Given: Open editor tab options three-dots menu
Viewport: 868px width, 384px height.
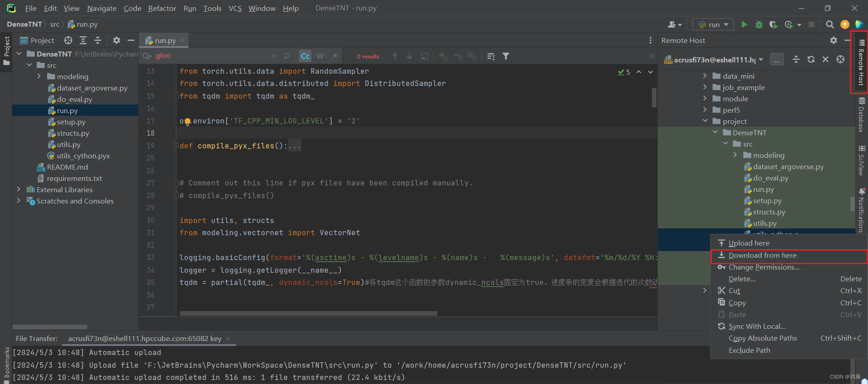Looking at the screenshot, I should point(651,40).
